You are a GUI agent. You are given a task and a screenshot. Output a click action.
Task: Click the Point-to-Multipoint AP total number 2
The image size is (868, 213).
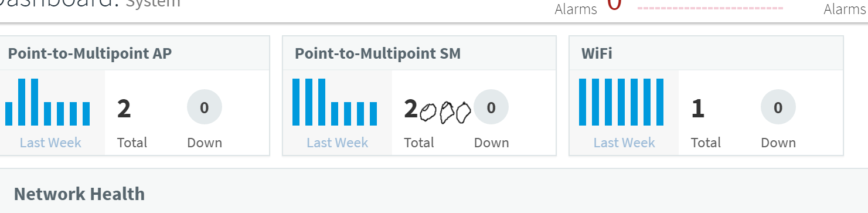[124, 109]
